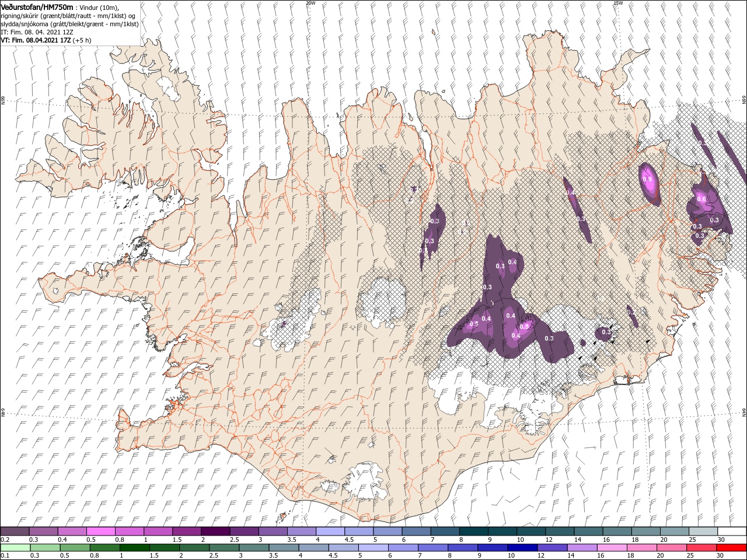747x560 pixels.
Task: Click the 30 label on the lower rain scale
Action: 719,556
